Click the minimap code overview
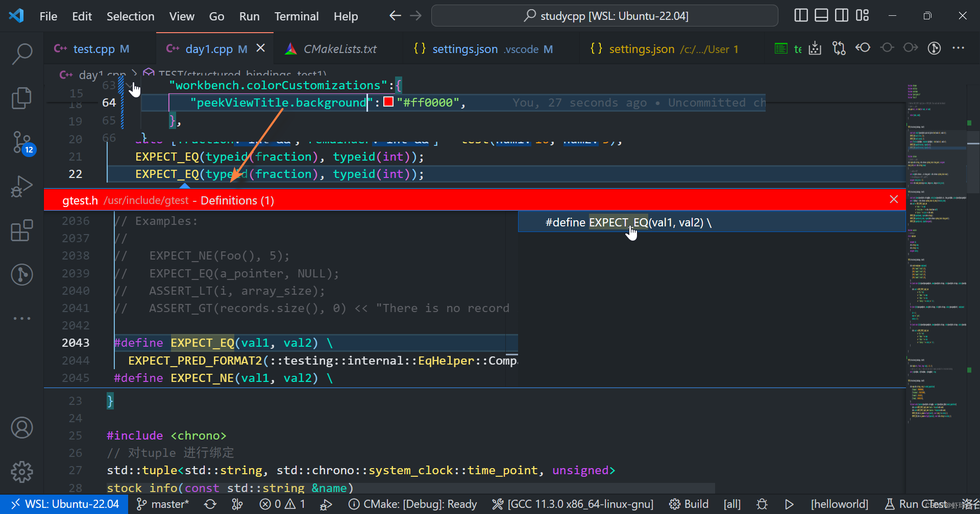Viewport: 980px width, 514px height. click(x=936, y=253)
